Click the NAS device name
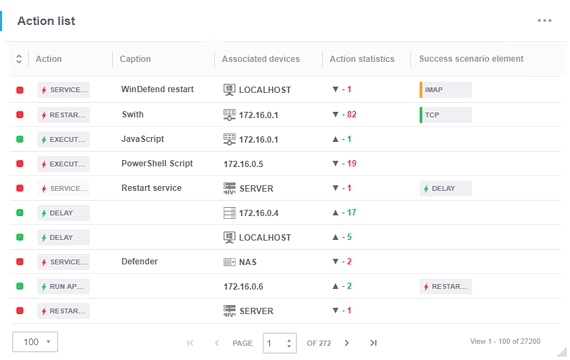Image resolution: width=570 pixels, height=360 pixels. pyautogui.click(x=248, y=262)
